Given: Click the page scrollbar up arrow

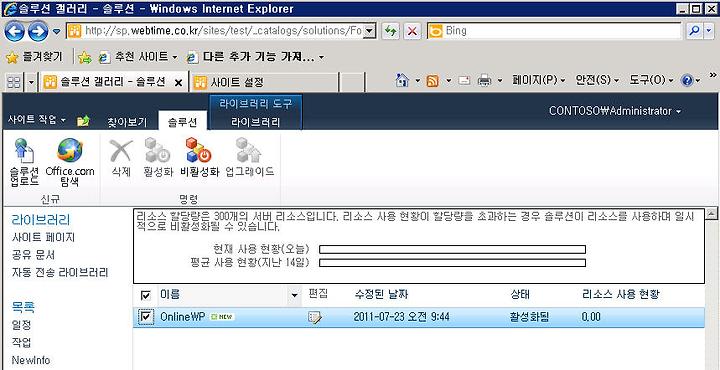Looking at the screenshot, I should [711, 213].
